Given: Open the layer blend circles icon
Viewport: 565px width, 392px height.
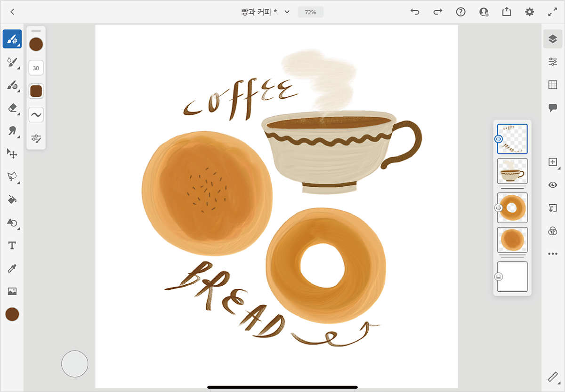Looking at the screenshot, I should coord(553,231).
